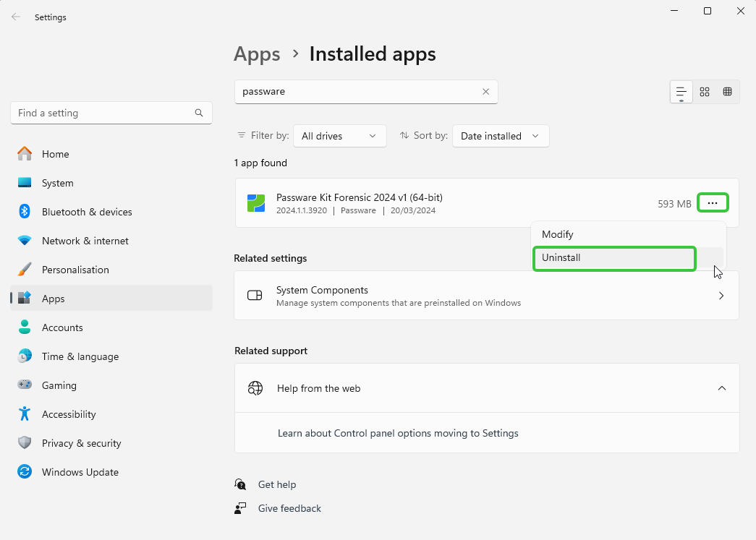Click System Components title text
Viewport: 756px width, 540px height.
(322, 290)
